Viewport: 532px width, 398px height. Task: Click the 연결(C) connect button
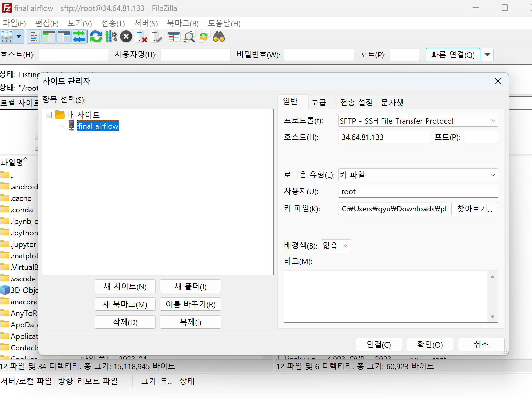(x=379, y=345)
